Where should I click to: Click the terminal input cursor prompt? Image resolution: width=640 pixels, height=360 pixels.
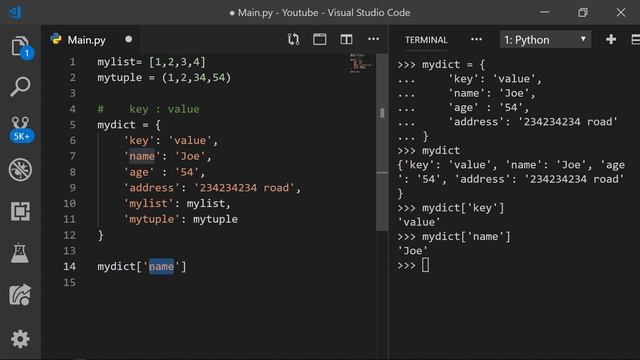425,265
